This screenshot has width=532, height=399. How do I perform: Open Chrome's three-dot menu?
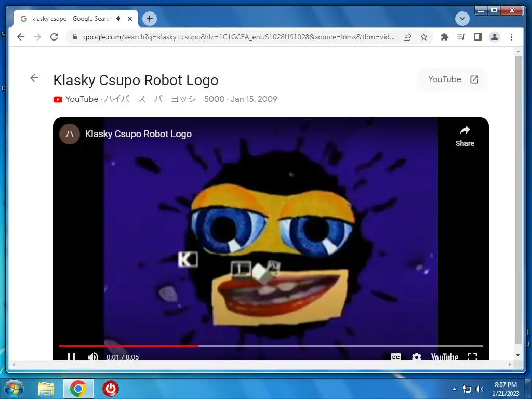pyautogui.click(x=511, y=37)
